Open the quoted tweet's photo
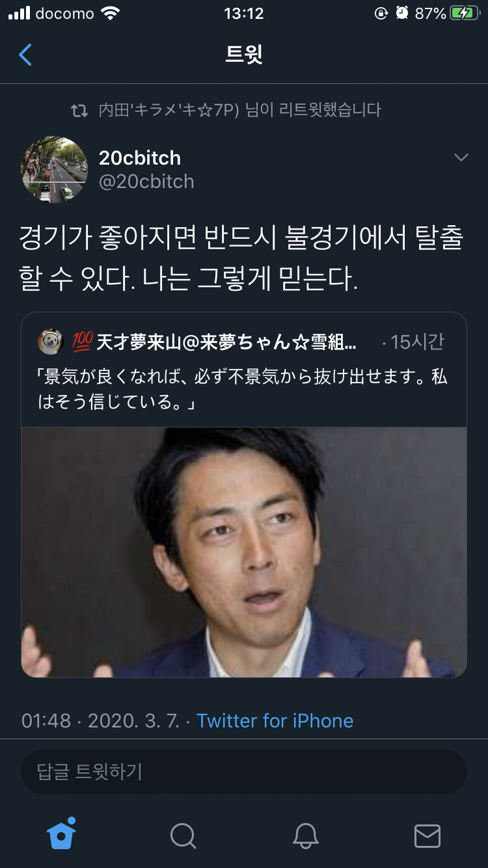488x868 pixels. pos(244,552)
